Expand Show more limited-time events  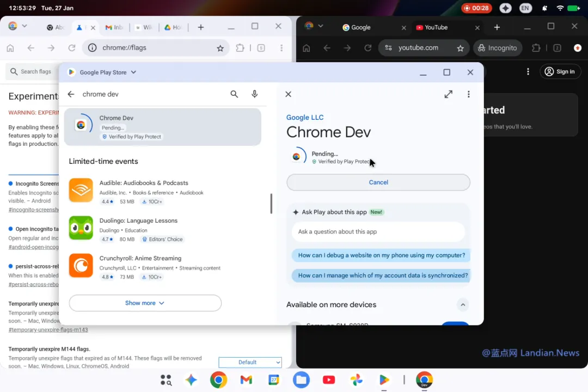145,303
